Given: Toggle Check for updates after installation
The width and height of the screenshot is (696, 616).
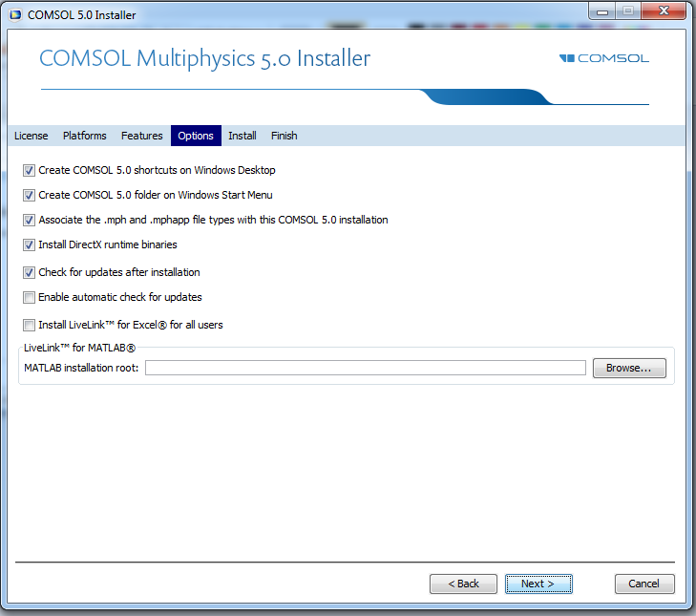Looking at the screenshot, I should [x=29, y=273].
